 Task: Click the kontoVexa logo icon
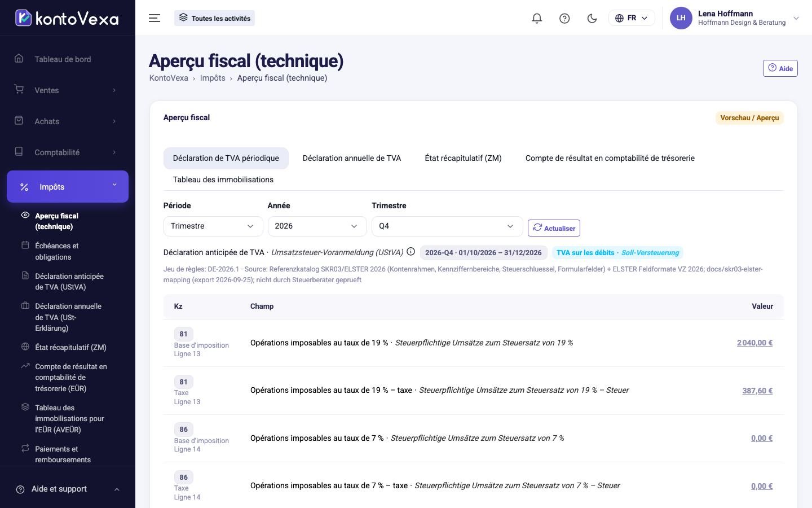[x=23, y=18]
